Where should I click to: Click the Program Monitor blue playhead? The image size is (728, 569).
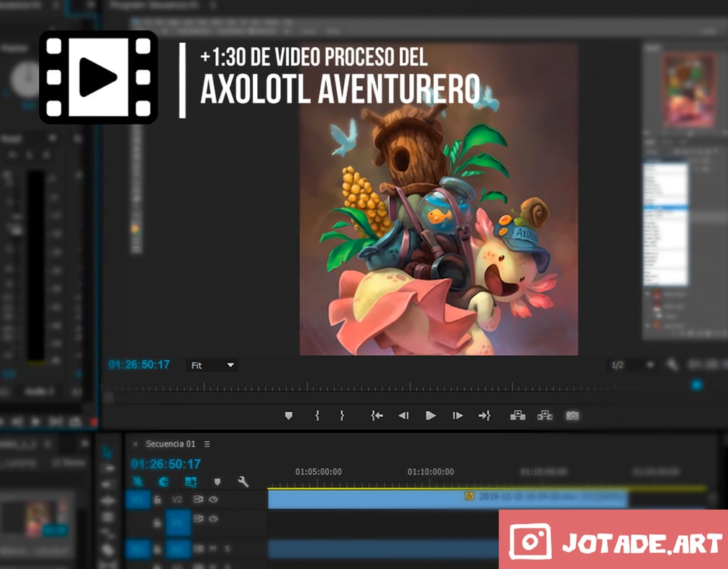click(x=696, y=384)
